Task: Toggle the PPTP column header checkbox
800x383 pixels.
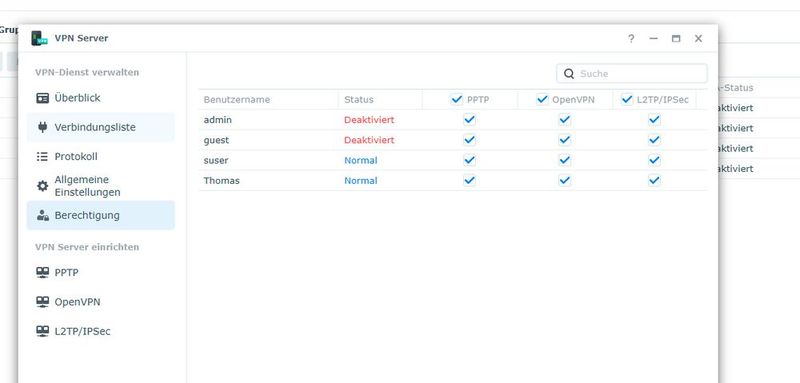Action: coord(457,99)
